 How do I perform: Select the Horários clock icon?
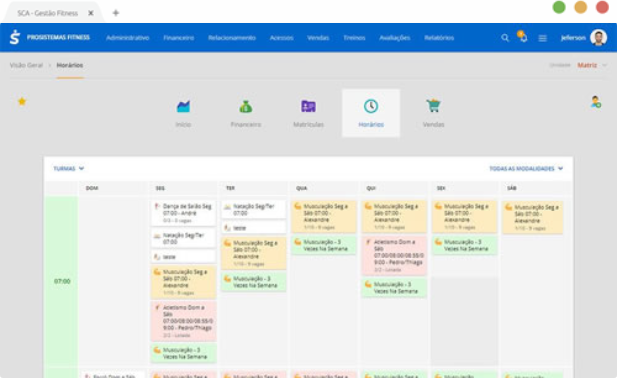(371, 106)
